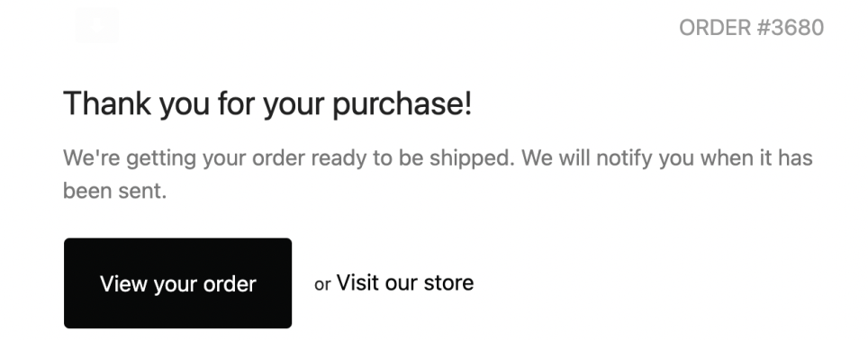Click the word 'Thank' in the heading

click(107, 103)
